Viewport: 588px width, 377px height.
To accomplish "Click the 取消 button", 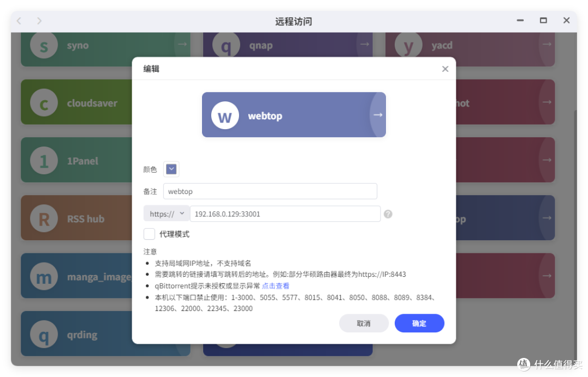I will (x=363, y=324).
